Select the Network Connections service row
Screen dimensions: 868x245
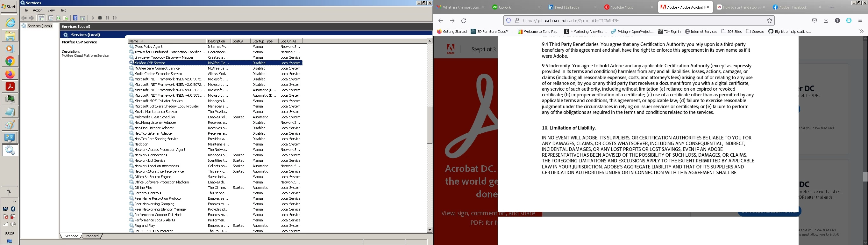point(216,155)
